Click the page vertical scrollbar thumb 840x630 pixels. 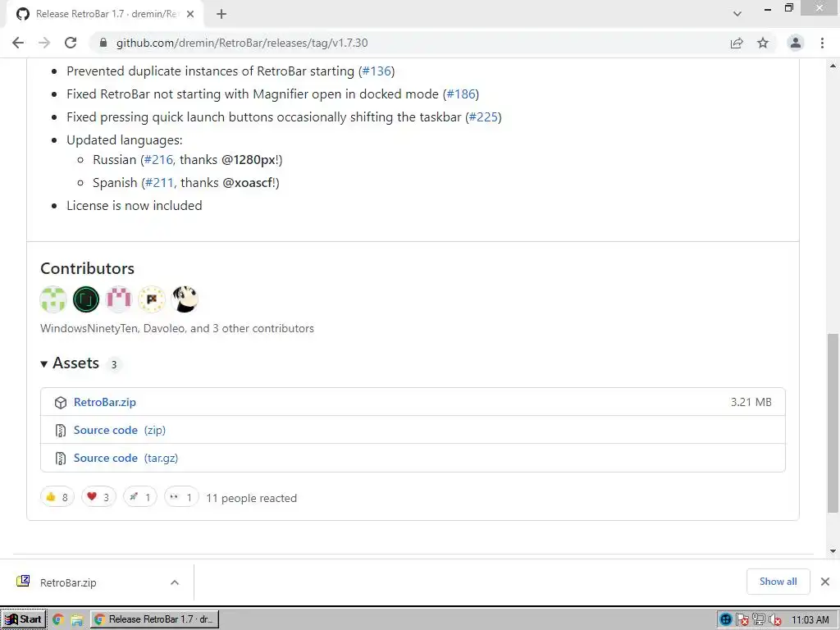coord(833,423)
